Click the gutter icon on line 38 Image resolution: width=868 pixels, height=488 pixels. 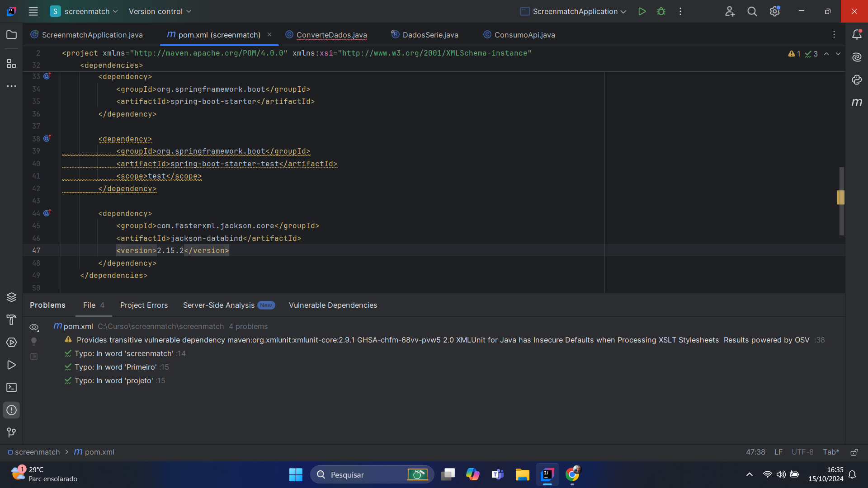pos(47,138)
